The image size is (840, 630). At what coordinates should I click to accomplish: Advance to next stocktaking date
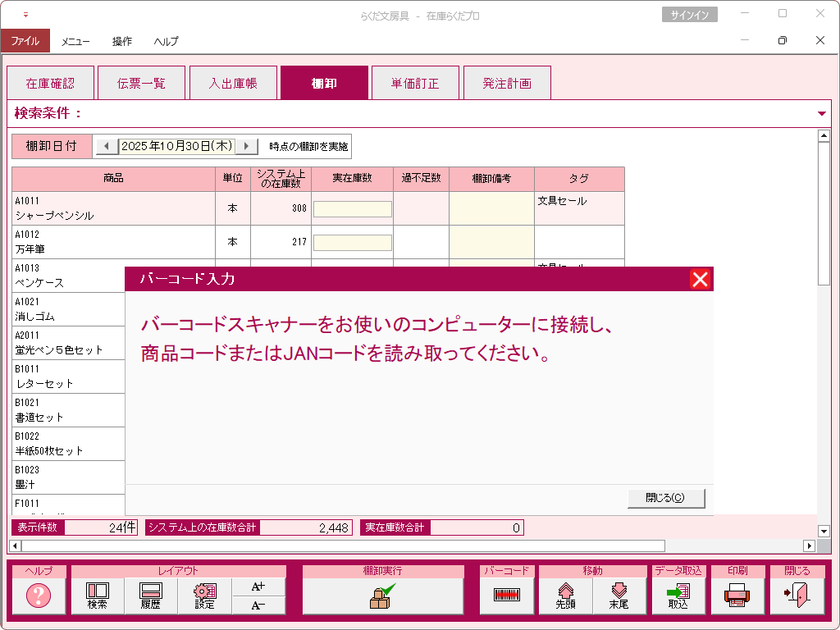coord(246,146)
